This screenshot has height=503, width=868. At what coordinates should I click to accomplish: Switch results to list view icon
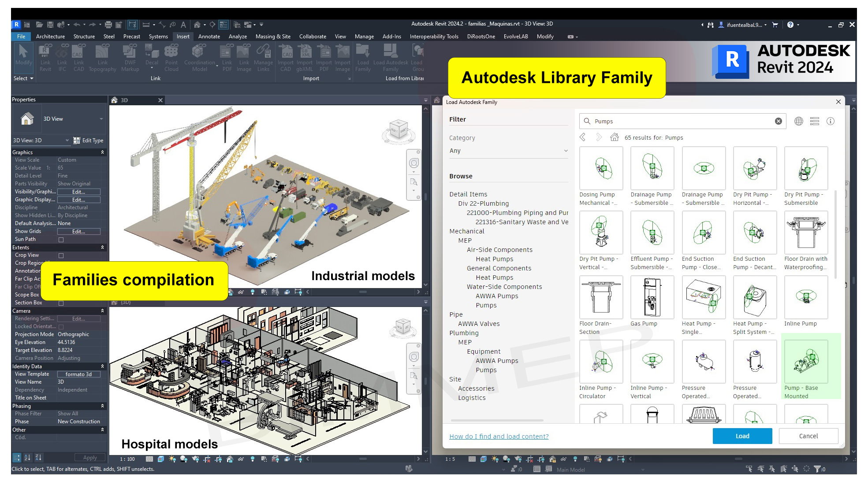[x=814, y=121]
